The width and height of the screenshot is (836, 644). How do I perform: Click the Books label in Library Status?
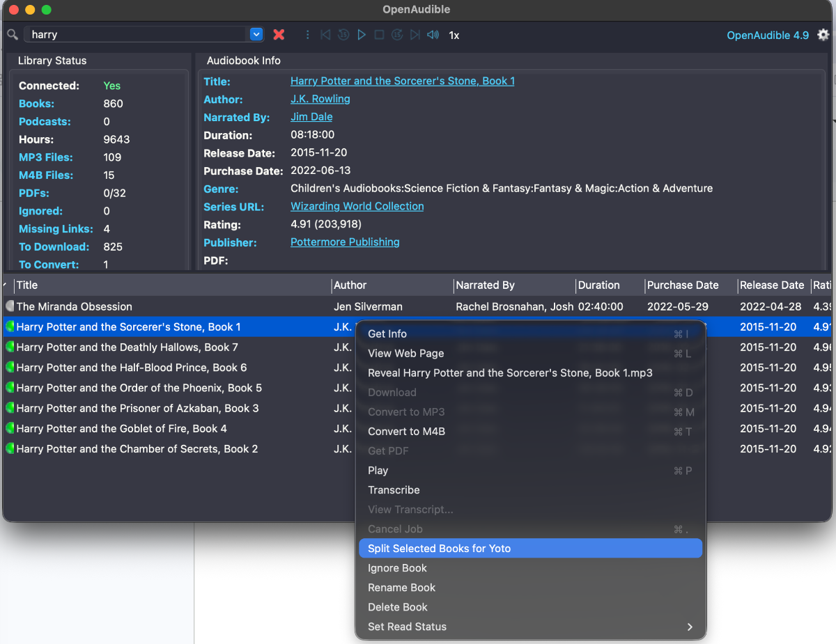(36, 104)
